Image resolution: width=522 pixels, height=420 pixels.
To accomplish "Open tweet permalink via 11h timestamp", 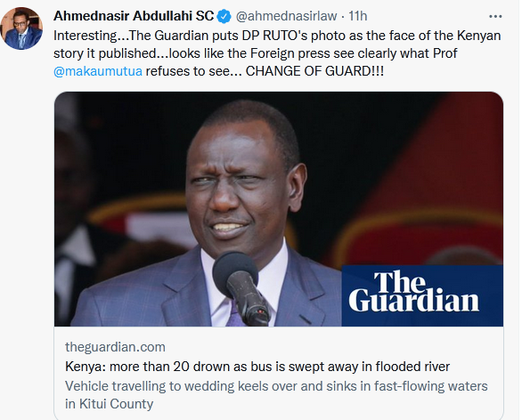I will [x=358, y=16].
